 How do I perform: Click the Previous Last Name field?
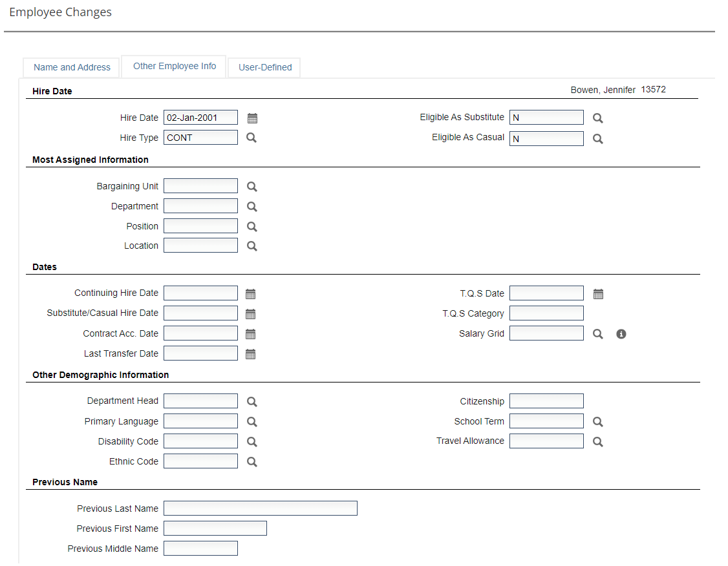click(260, 508)
